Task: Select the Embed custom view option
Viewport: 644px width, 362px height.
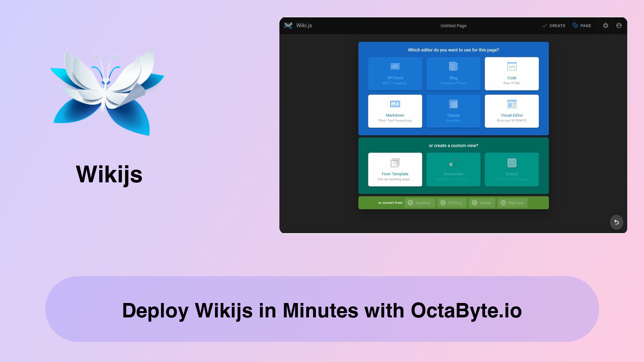Action: [x=512, y=169]
